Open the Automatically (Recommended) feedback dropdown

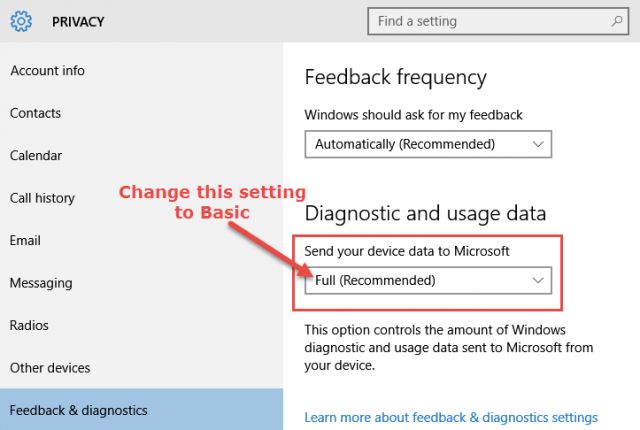(x=428, y=144)
